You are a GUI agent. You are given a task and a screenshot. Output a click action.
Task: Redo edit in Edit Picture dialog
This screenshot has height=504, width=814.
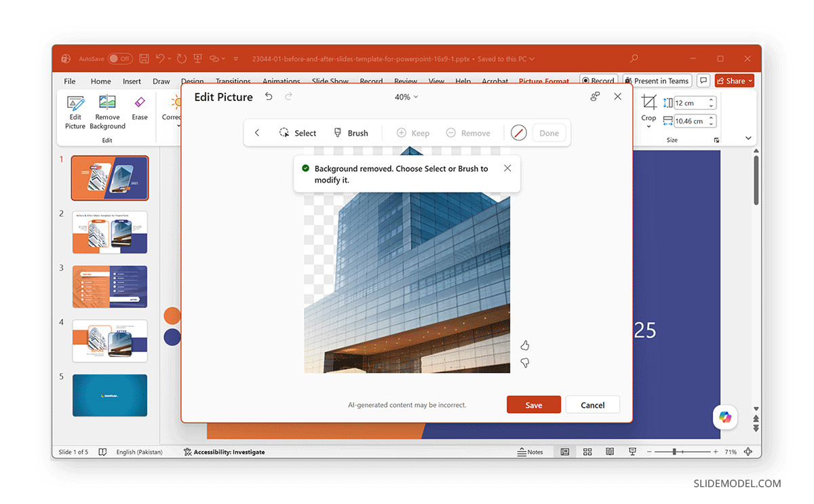pos(289,97)
